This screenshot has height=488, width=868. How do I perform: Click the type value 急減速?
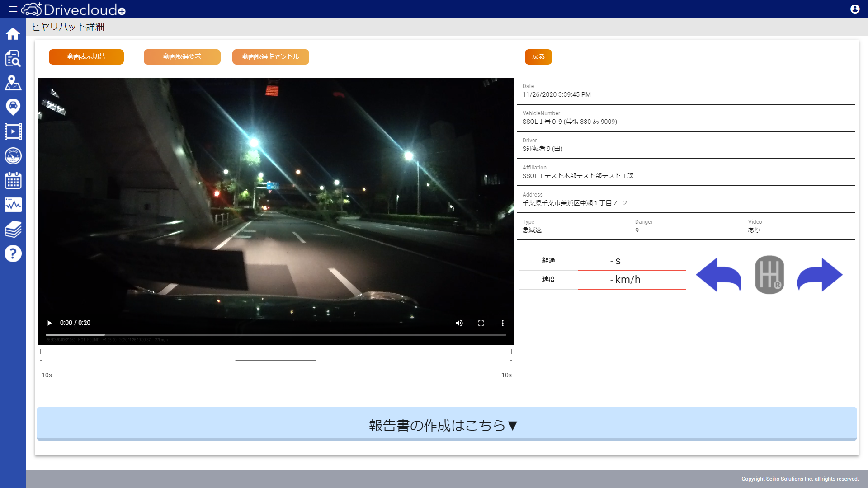tap(532, 230)
